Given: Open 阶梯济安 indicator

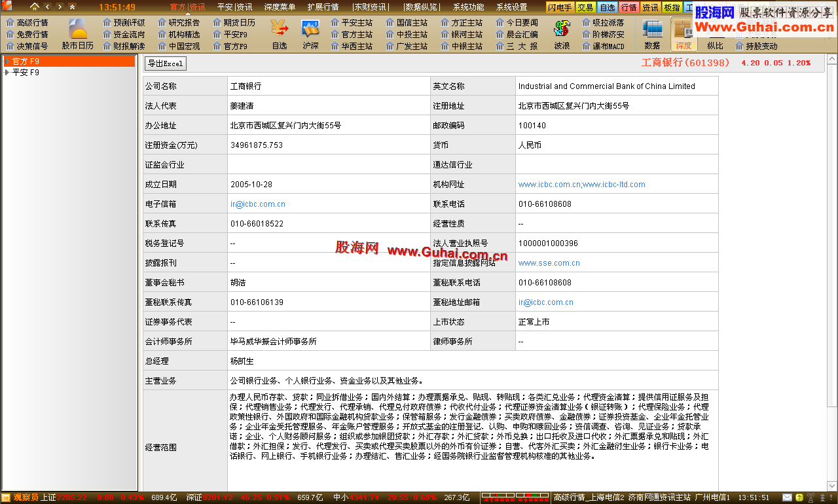Looking at the screenshot, I should coord(603,34).
